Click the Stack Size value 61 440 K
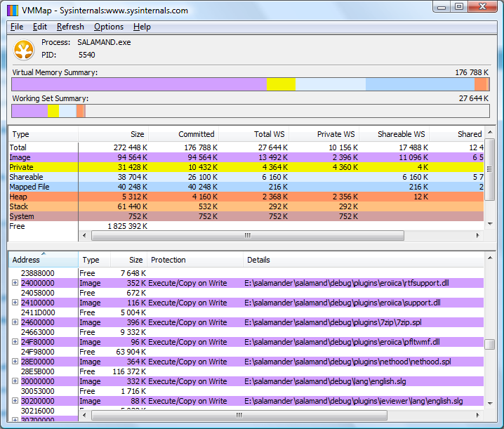The width and height of the screenshot is (504, 429). 133,206
